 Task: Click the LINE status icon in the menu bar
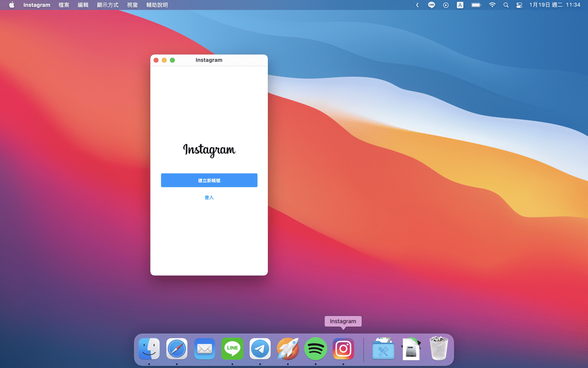431,5
